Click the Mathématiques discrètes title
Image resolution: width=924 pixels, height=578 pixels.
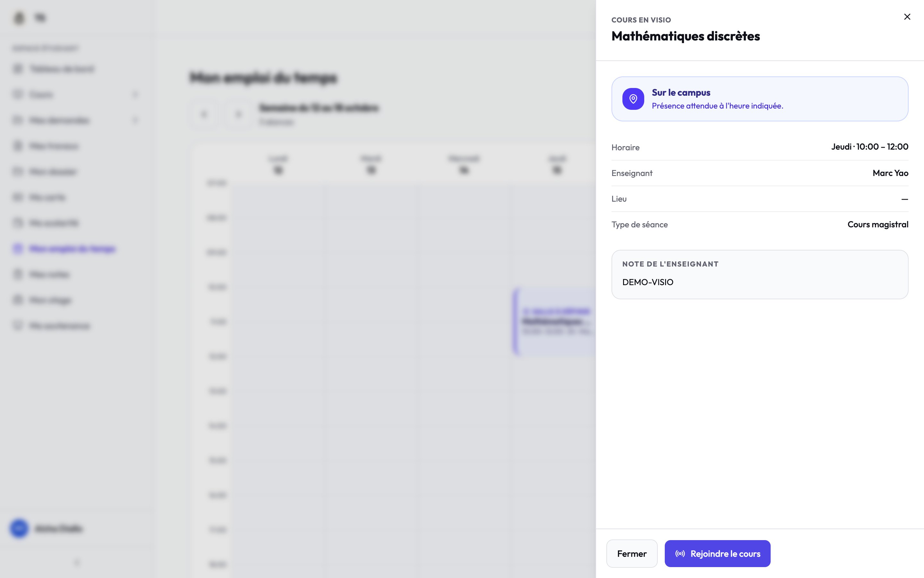pyautogui.click(x=685, y=36)
